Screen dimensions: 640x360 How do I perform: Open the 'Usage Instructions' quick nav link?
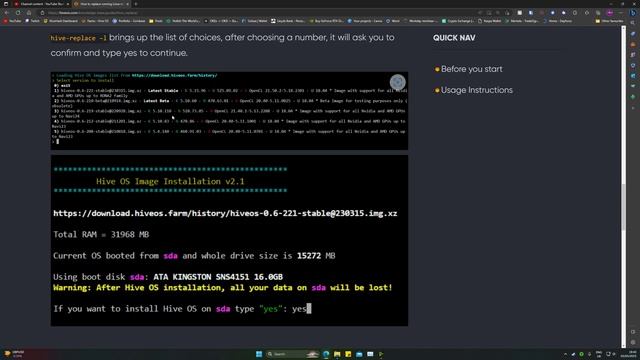(x=476, y=90)
